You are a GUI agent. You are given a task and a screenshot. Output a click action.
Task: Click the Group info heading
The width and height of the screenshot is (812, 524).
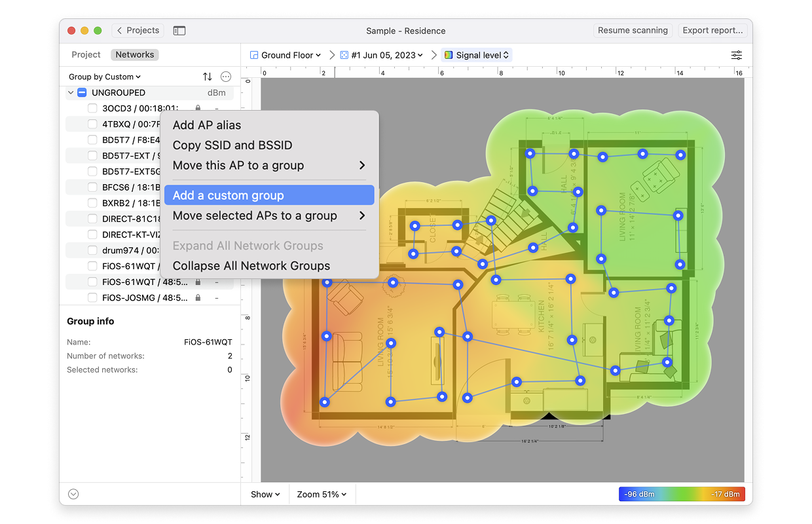click(90, 322)
